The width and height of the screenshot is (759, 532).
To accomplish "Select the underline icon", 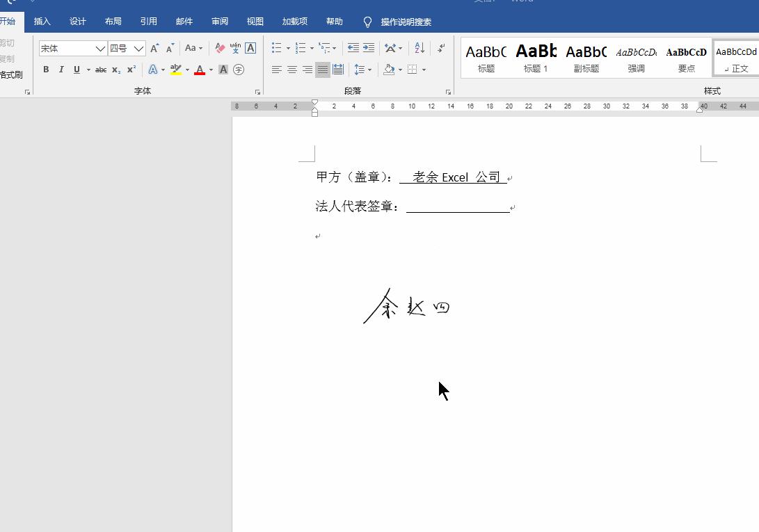I will 75,70.
